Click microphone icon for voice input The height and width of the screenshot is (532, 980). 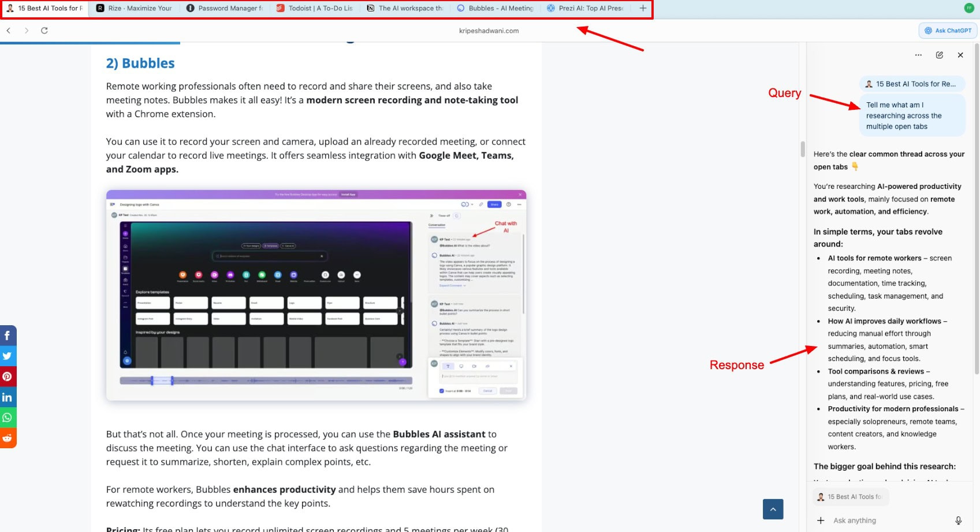coord(958,520)
